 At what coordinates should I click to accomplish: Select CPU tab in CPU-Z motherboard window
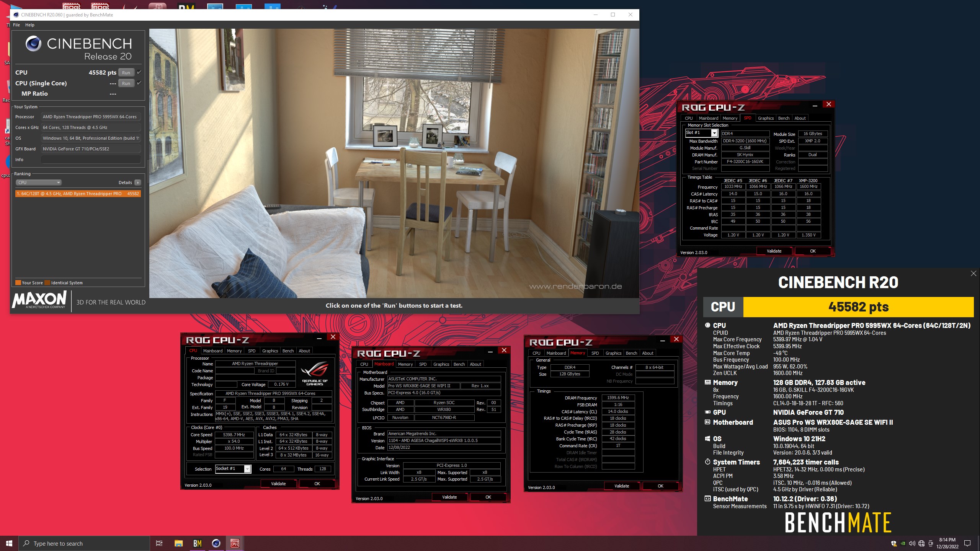[364, 364]
